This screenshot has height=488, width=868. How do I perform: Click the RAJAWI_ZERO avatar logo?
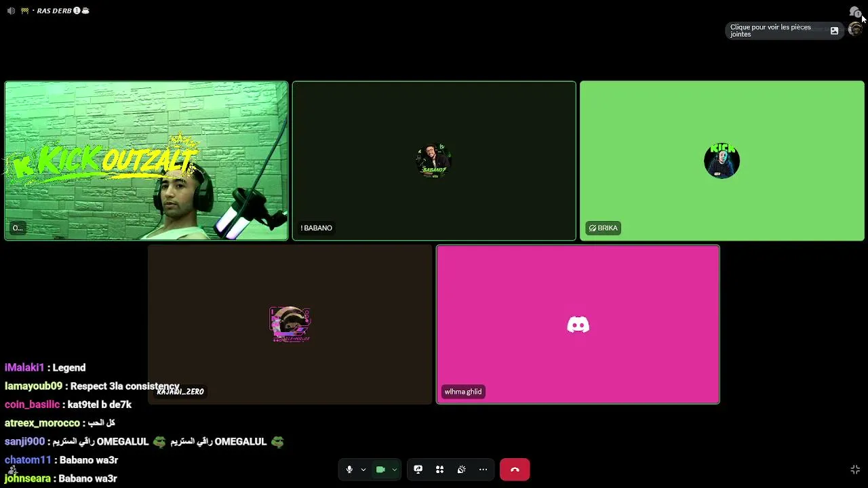[290, 325]
